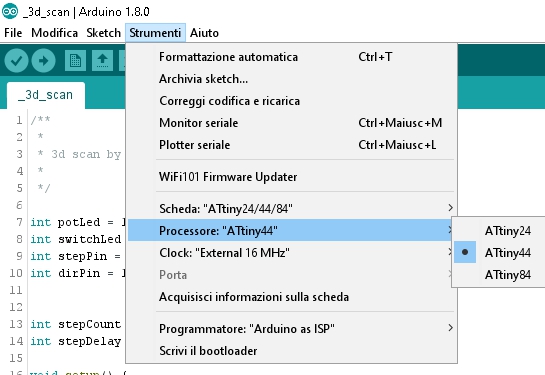Click the Arduino logo in title bar
Image resolution: width=545 pixels, height=375 pixels.
[x=10, y=11]
